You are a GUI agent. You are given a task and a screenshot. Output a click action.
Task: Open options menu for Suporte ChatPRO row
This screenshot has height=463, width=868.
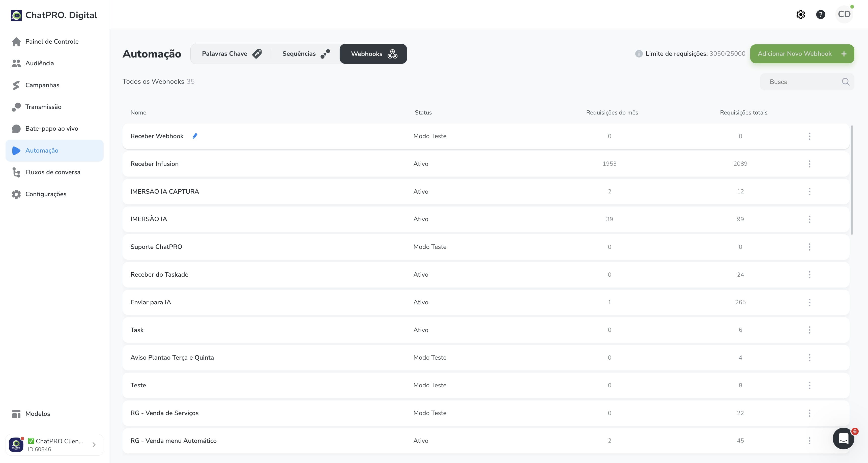pos(809,247)
